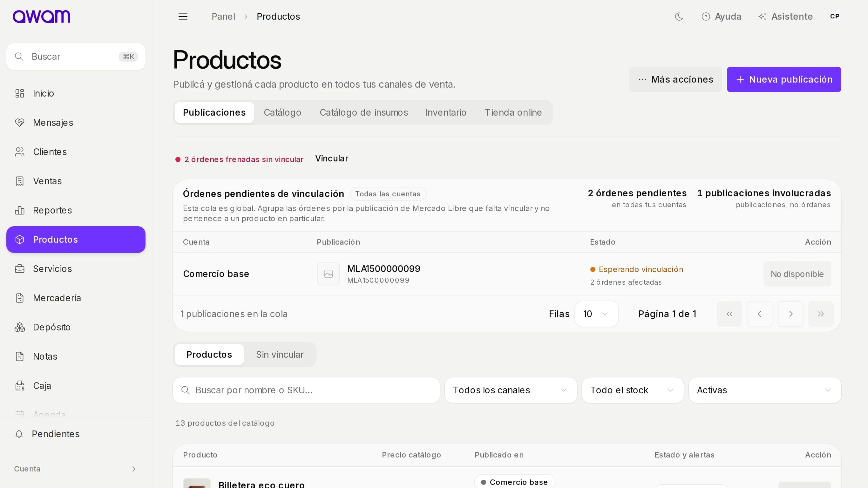Open Reportes in the sidebar

[76, 210]
